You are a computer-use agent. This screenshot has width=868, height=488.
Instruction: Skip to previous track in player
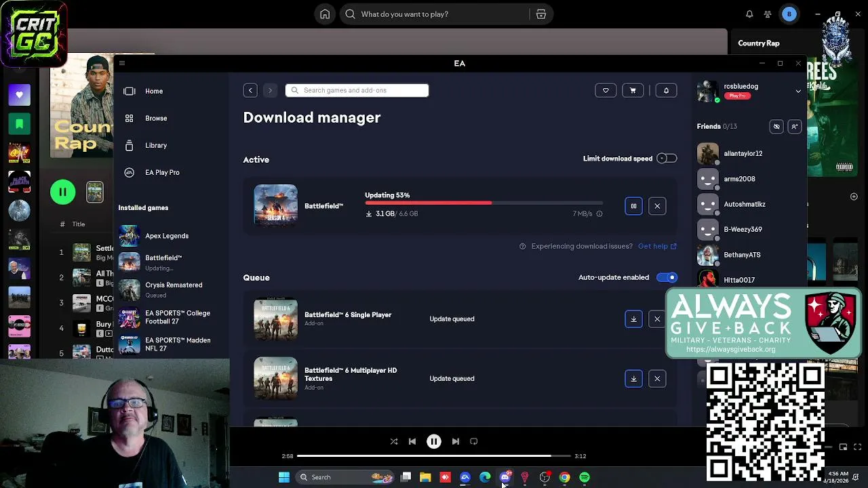coord(412,441)
